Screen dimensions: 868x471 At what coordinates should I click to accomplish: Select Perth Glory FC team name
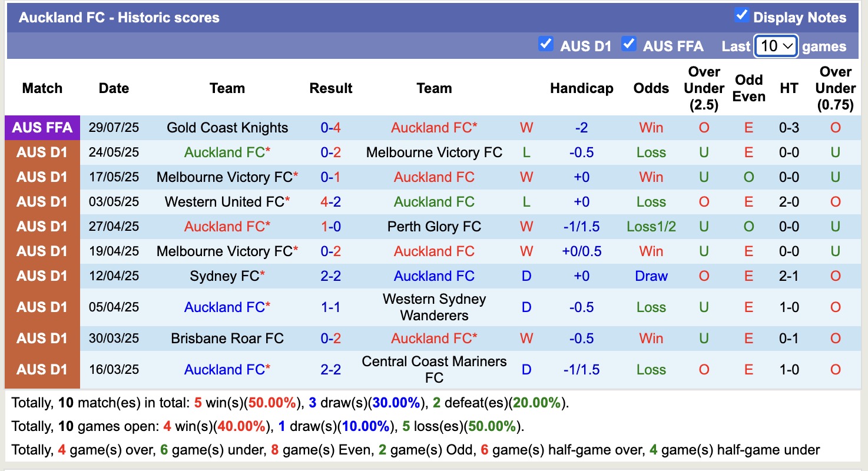tap(434, 226)
